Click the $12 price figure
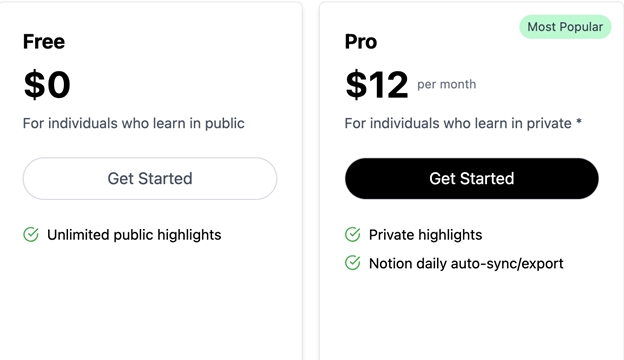 376,84
